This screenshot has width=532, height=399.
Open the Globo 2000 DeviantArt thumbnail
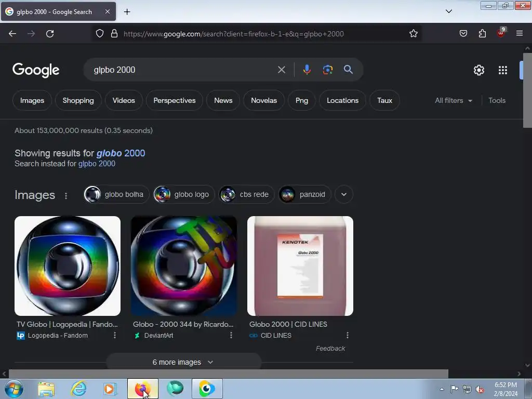(184, 266)
